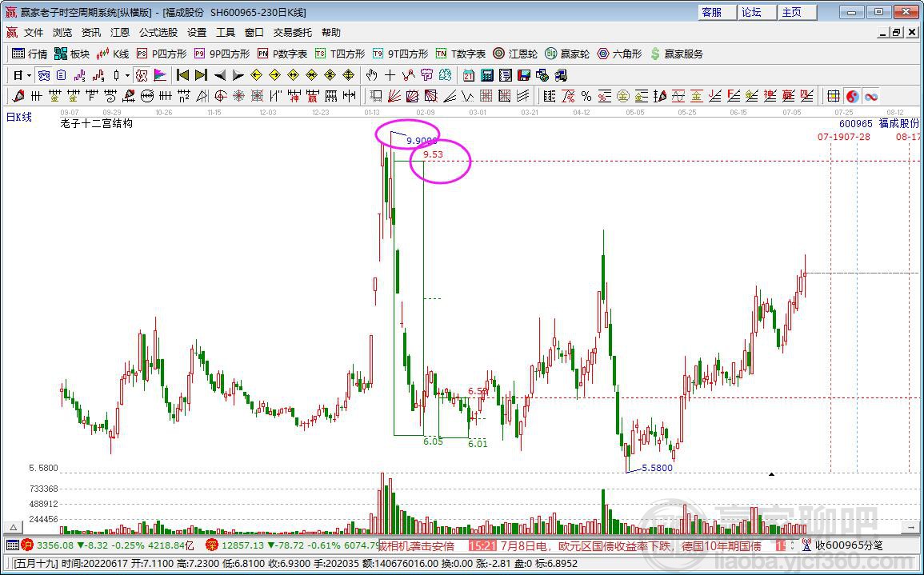The image size is (924, 575).
Task: Click the 沪 Shanghai index icon
Action: click(28, 545)
